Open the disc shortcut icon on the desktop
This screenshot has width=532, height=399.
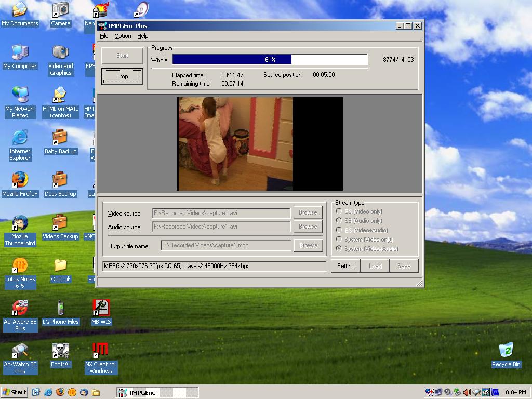(x=141, y=9)
